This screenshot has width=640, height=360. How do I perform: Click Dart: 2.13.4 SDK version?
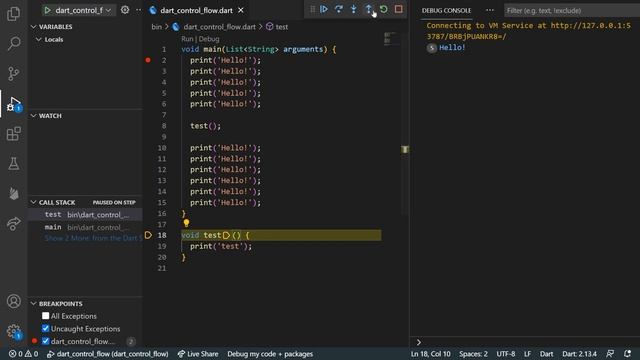click(x=579, y=354)
